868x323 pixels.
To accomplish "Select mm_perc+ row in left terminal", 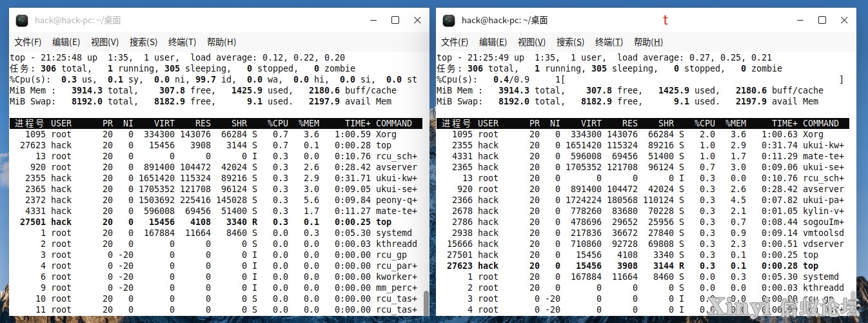I will point(216,288).
